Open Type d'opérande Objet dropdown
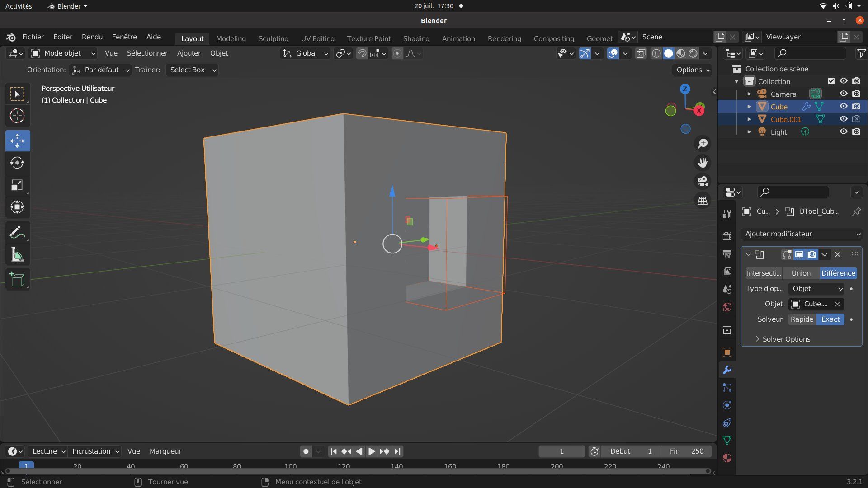The image size is (868, 488). click(817, 289)
